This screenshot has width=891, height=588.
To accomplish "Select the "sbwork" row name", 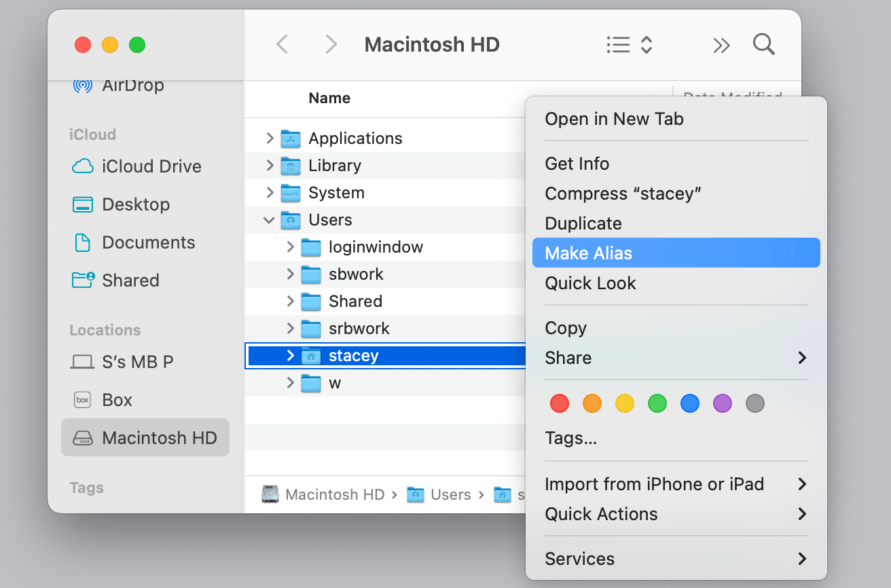I will 356,274.
